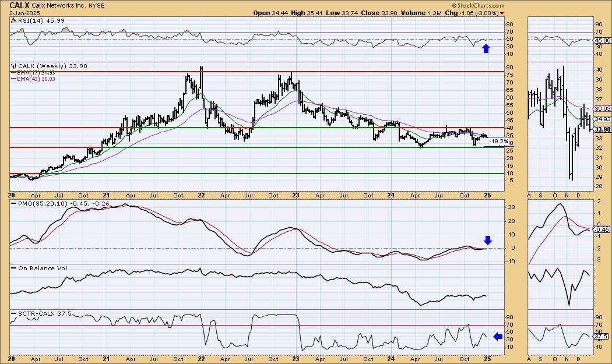Click the candlestick icon beside CALX (Weekly)
Image resolution: width=612 pixels, height=364 pixels.
pyautogui.click(x=14, y=66)
